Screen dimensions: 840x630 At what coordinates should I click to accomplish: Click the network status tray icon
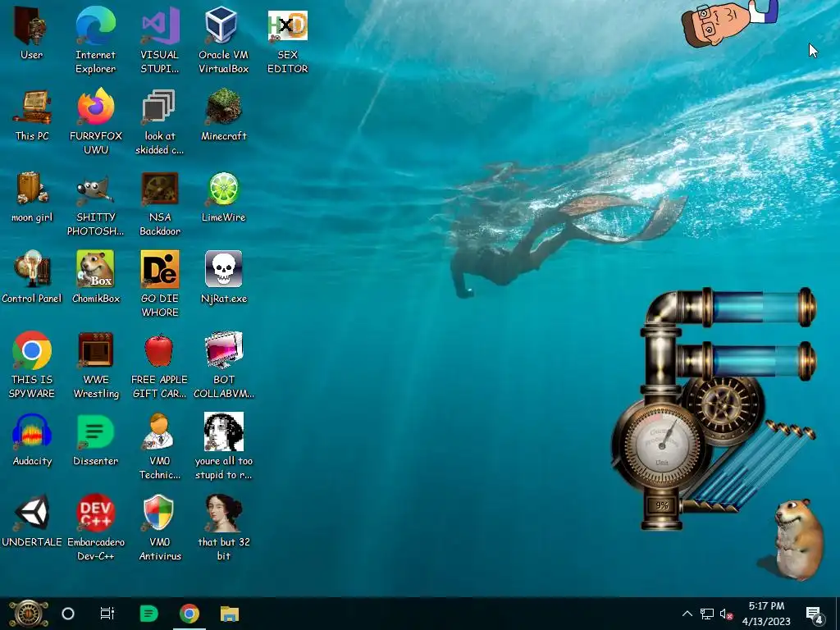point(707,614)
